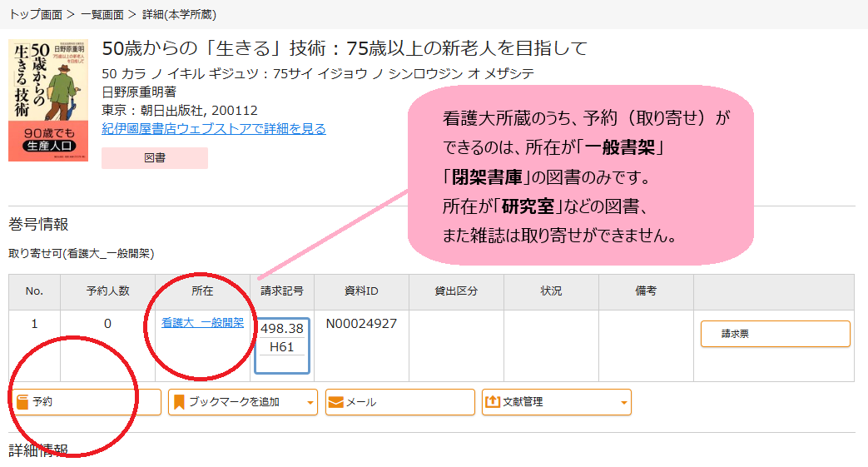Click the 請求記号 column header
Image resolution: width=868 pixels, height=467 pixels.
click(282, 291)
